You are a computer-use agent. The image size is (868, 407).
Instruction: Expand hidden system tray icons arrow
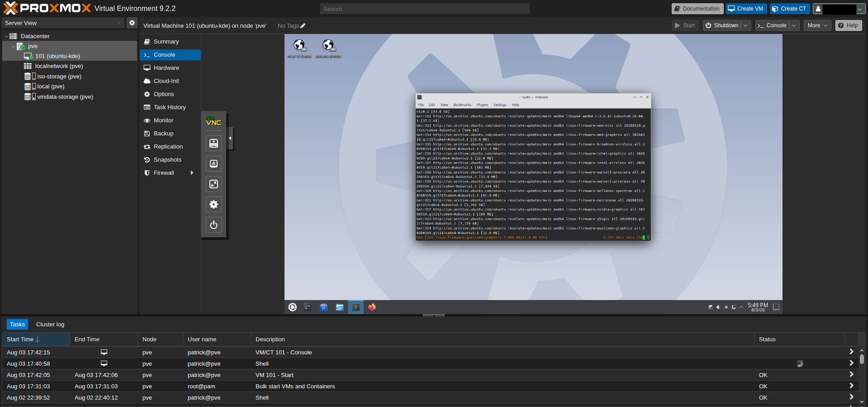point(741,307)
